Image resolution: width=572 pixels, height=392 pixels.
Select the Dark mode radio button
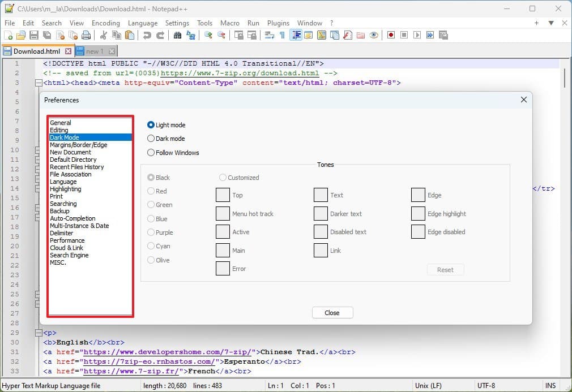[x=151, y=139]
